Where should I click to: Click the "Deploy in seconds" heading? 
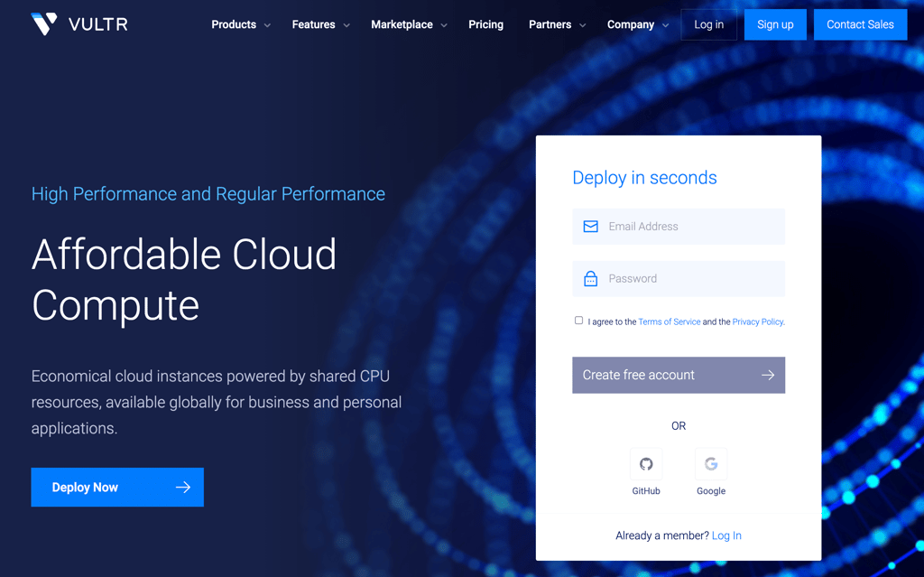click(644, 178)
